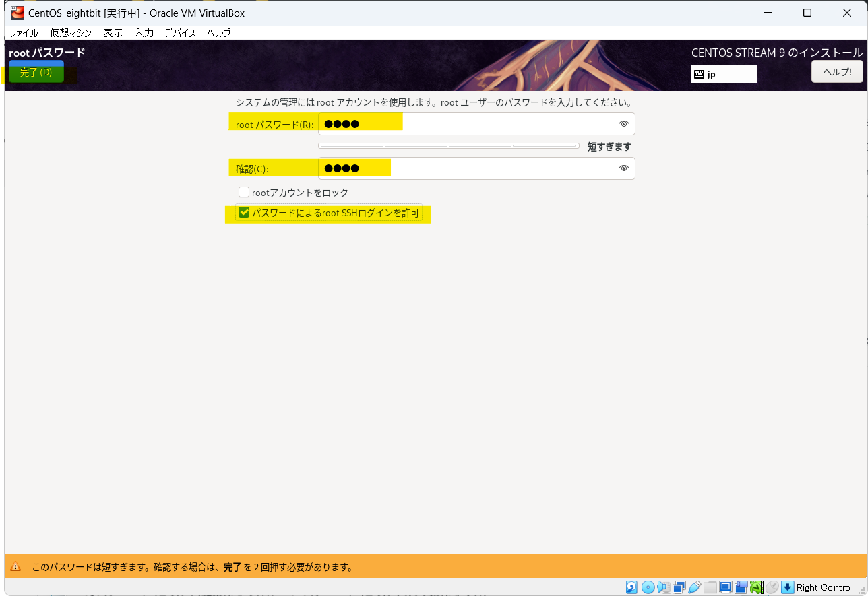Click the hard disk activity indicator icon
This screenshot has height=596, width=868.
click(x=631, y=587)
